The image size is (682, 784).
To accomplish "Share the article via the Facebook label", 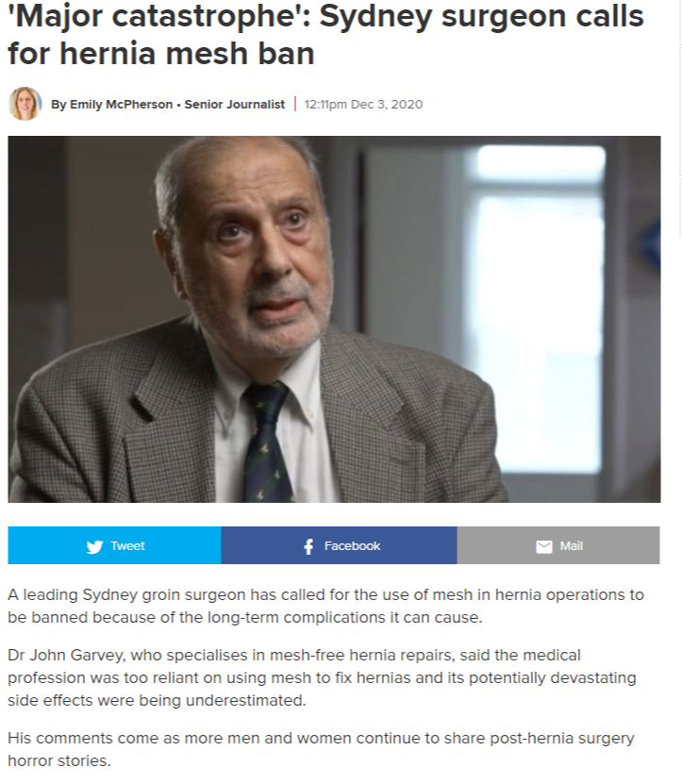I will pos(352,546).
